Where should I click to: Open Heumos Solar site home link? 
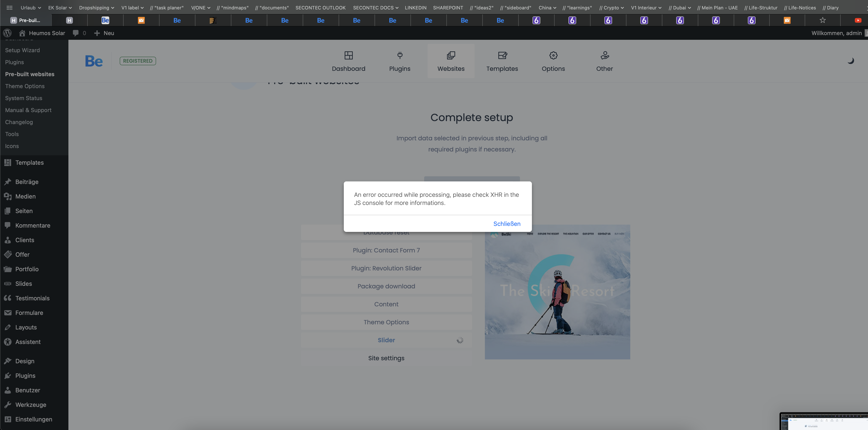tap(42, 33)
